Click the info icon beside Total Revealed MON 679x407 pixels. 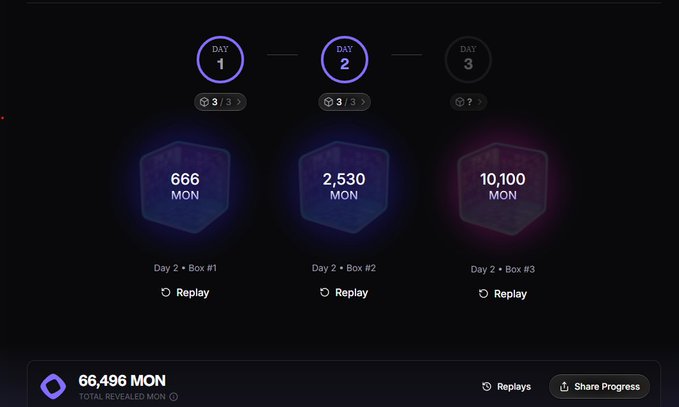coord(174,397)
